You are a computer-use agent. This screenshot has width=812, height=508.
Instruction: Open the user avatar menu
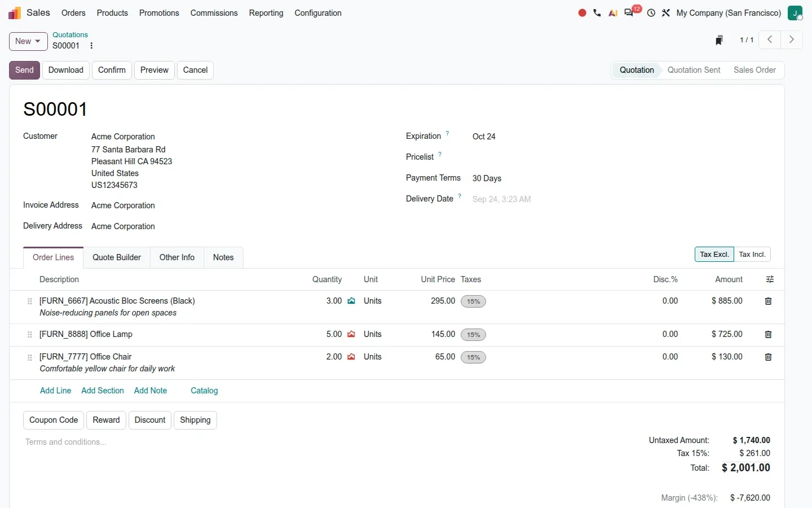click(x=795, y=13)
